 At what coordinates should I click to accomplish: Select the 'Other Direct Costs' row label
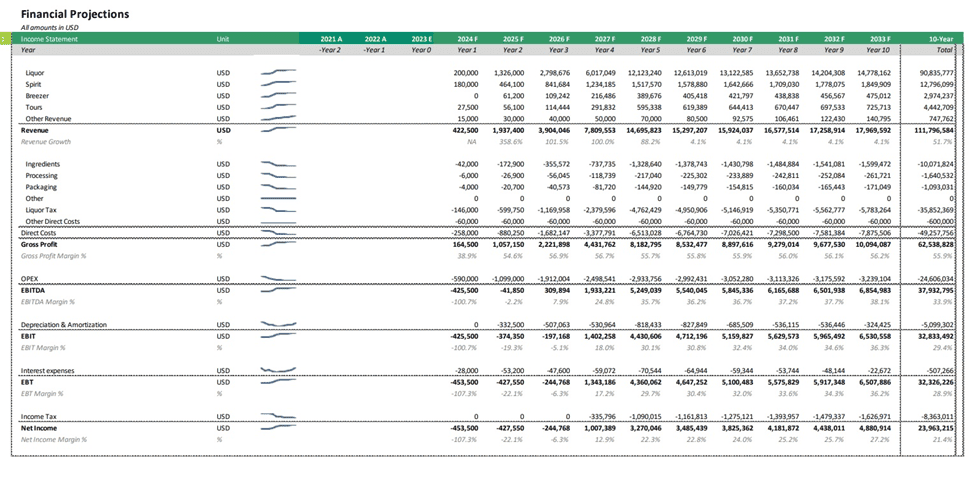click(53, 221)
